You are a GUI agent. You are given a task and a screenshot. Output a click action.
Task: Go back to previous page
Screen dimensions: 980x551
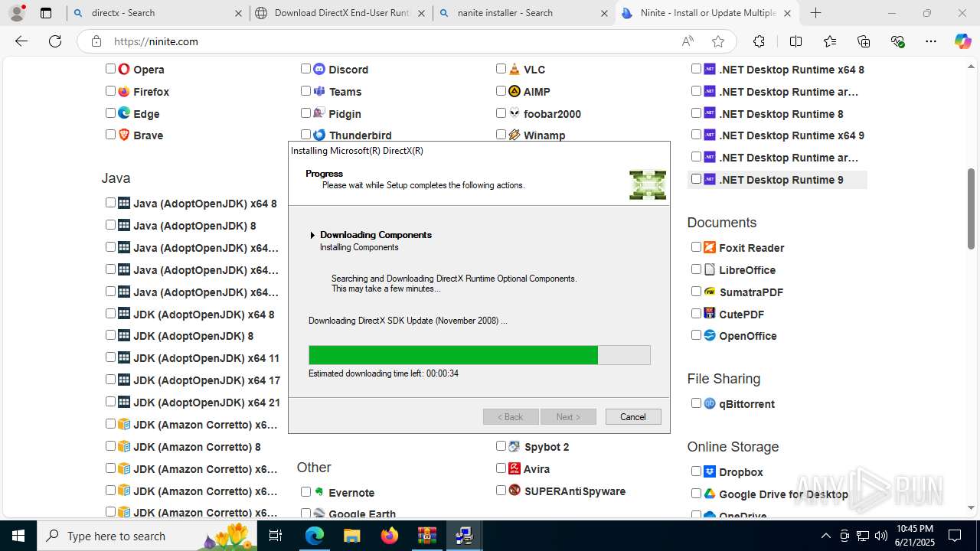[21, 41]
